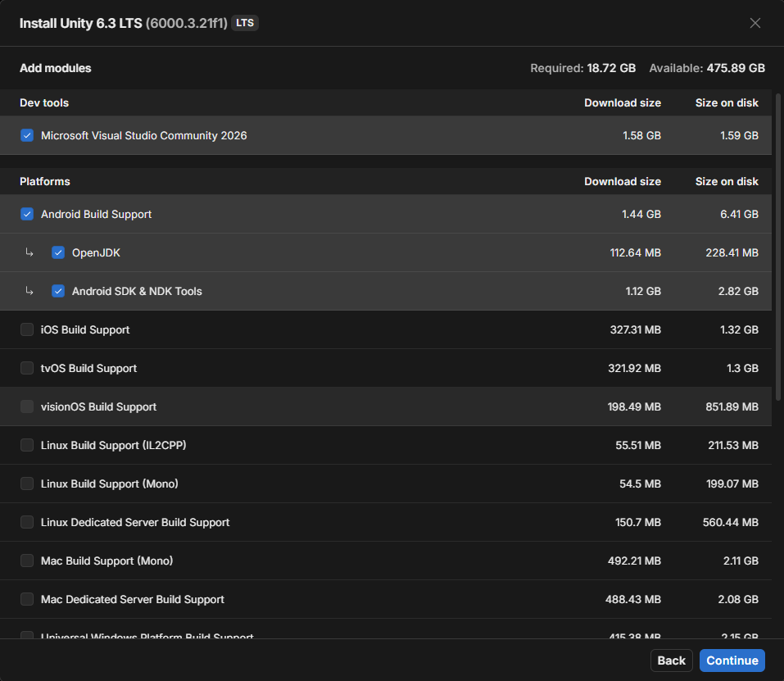This screenshot has height=681, width=784.
Task: Select visionOS Build Support checkbox
Action: 27,406
